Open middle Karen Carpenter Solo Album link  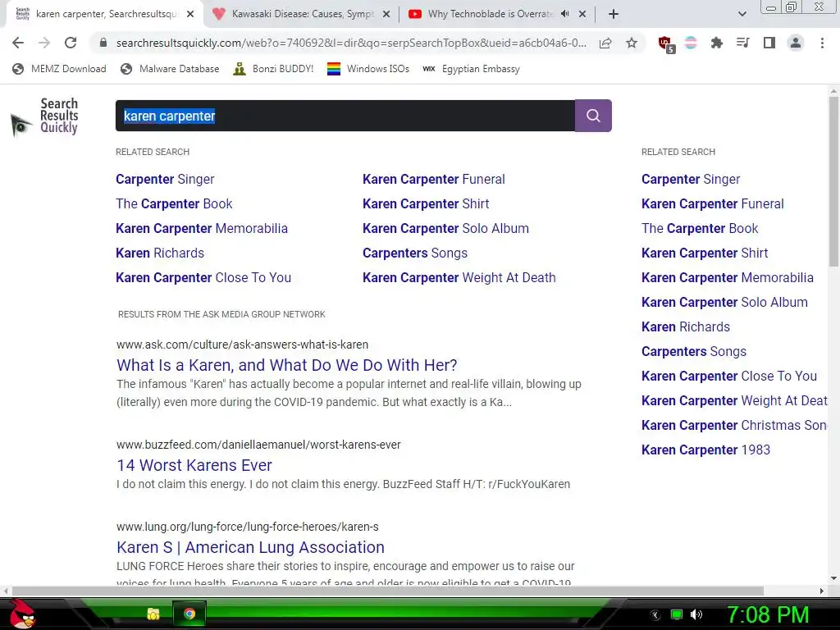click(445, 228)
